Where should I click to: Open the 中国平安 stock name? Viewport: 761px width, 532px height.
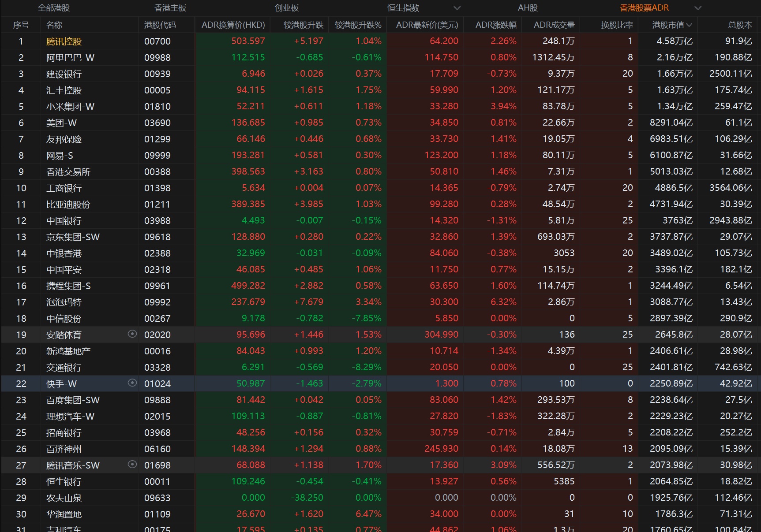click(64, 270)
